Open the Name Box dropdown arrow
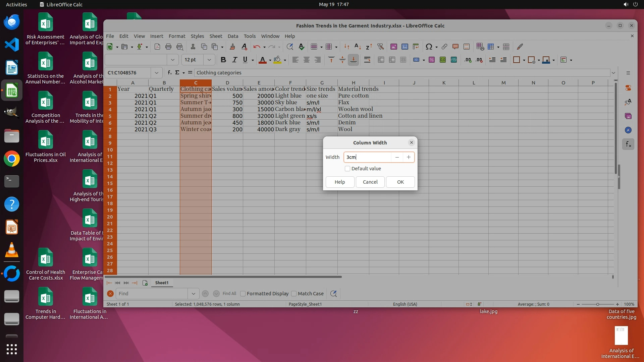The width and height of the screenshot is (644, 362). click(x=156, y=73)
